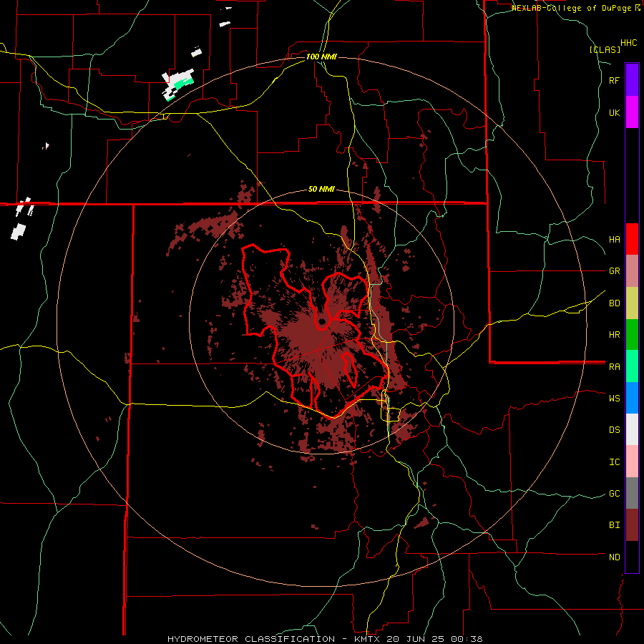Select the BD yellow legend swatch
Image resolution: width=644 pixels, height=644 pixels.
click(x=632, y=303)
